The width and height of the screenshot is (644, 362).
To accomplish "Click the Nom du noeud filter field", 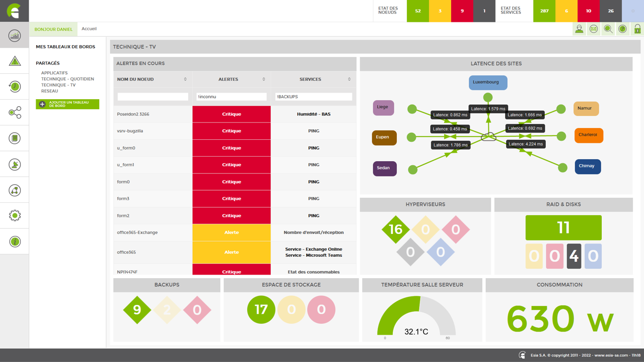I will 153,97.
